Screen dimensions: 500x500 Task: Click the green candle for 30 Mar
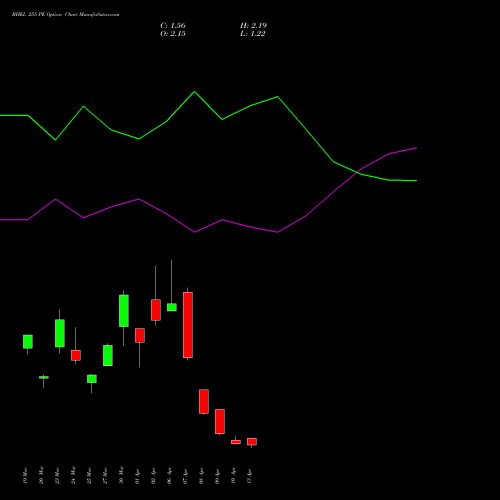pos(124,311)
